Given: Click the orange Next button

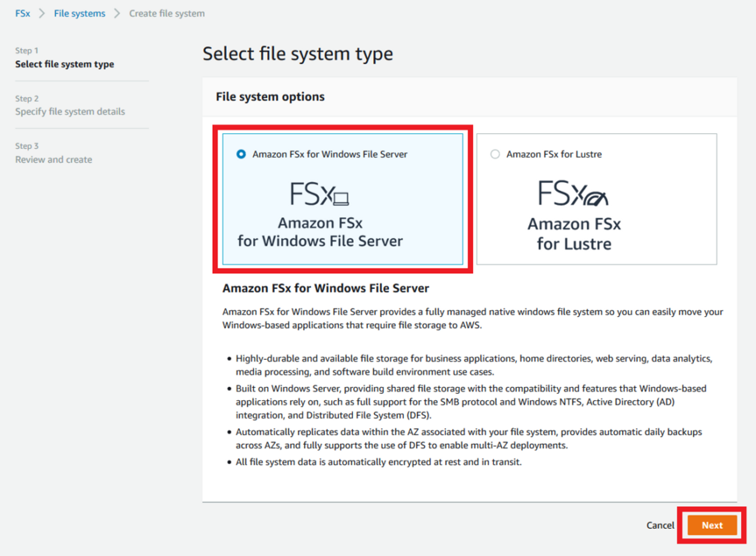Looking at the screenshot, I should [x=711, y=525].
